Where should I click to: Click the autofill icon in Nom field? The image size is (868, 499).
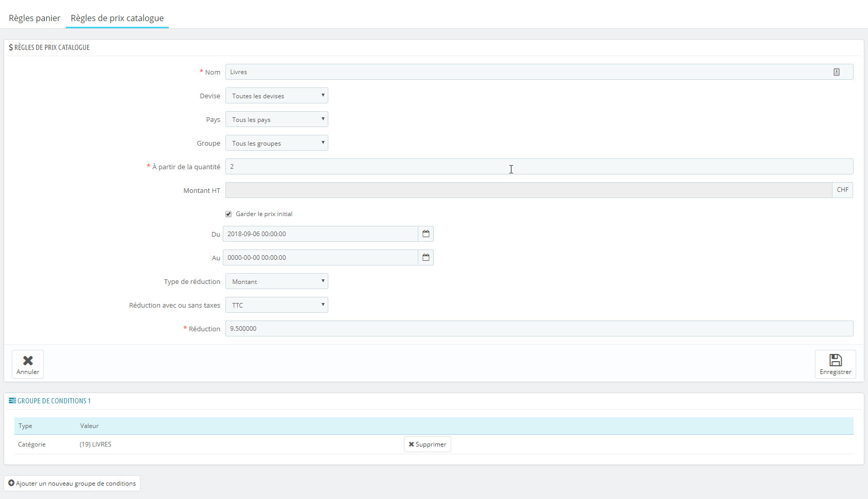click(x=837, y=72)
